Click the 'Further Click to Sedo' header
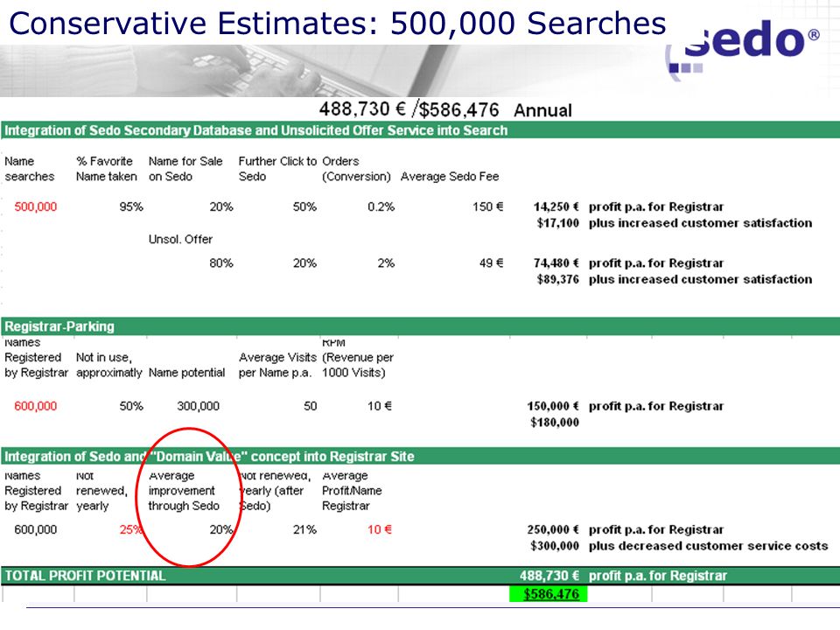Image resolution: width=840 pixels, height=630 pixels. 277,169
